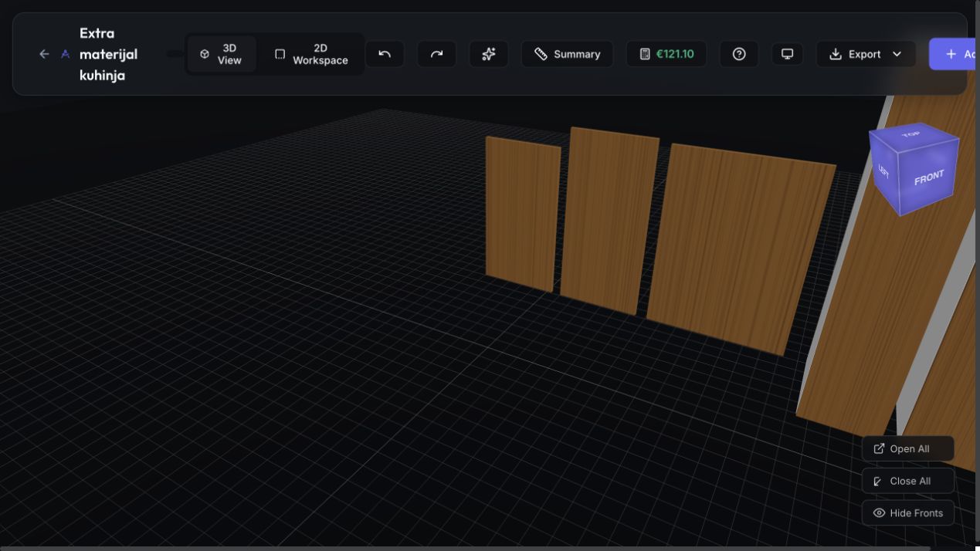Select the LEFT face of view cube
Screen dimensions: 980x551
[883, 171]
